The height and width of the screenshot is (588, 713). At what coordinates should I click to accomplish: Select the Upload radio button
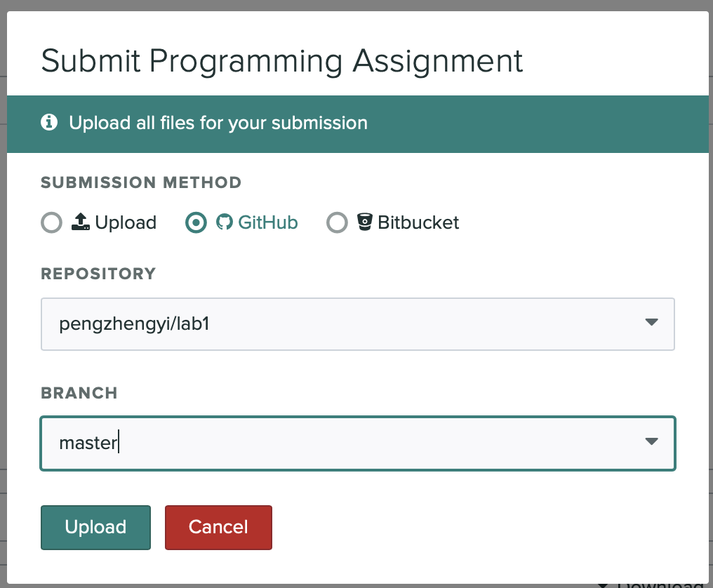coord(52,223)
